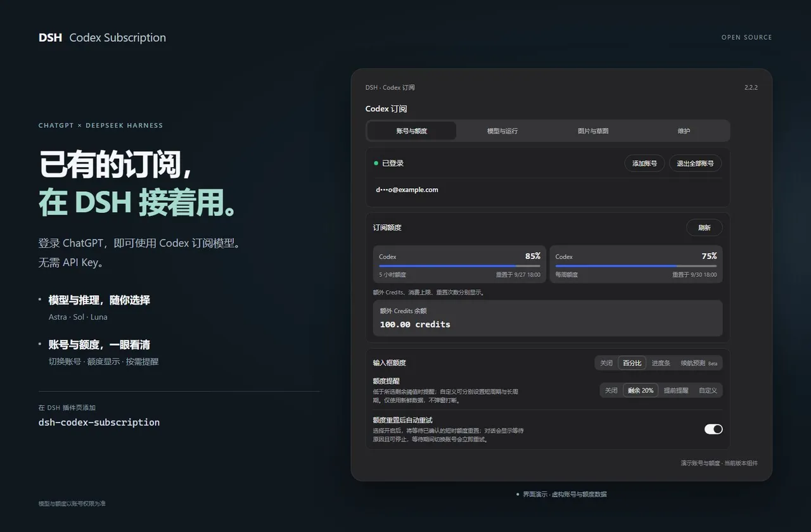Click the 重置于 9/30 18:00 text
The height and width of the screenshot is (532, 811).
tap(695, 275)
